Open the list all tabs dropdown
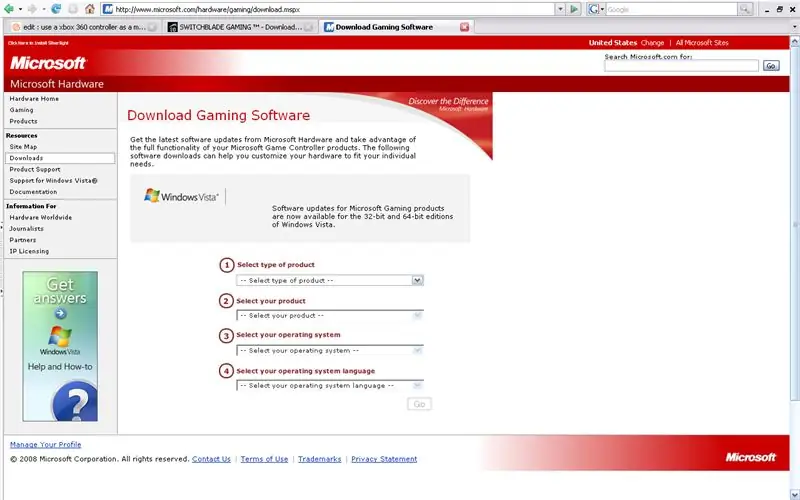Image resolution: width=800 pixels, height=500 pixels. click(x=794, y=27)
